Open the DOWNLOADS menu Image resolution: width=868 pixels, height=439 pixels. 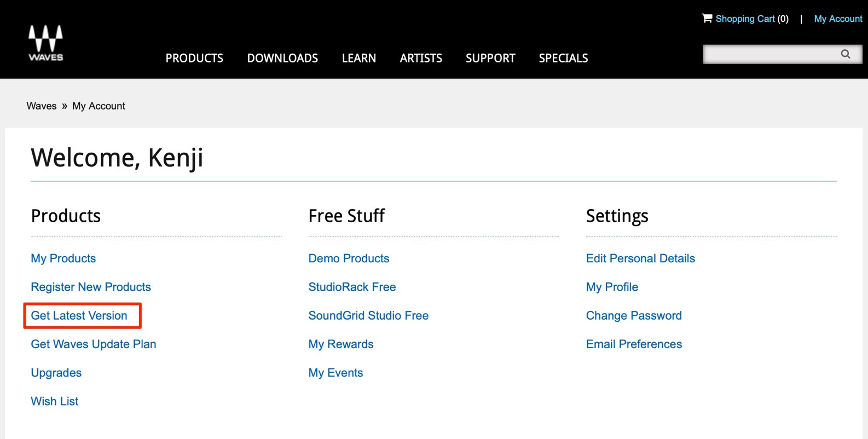282,58
